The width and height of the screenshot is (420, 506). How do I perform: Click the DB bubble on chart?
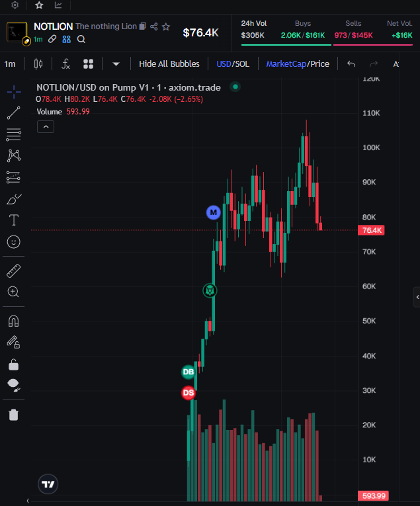tap(189, 372)
